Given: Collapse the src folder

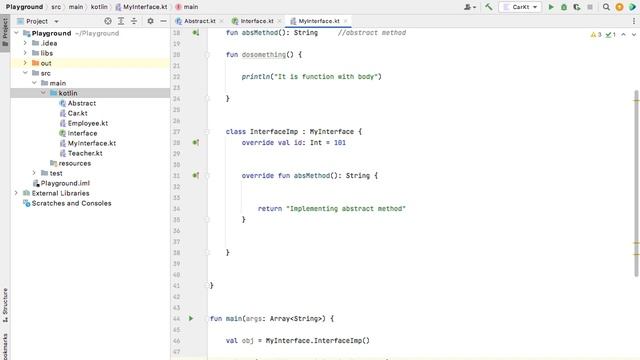Looking at the screenshot, I should (25, 73).
